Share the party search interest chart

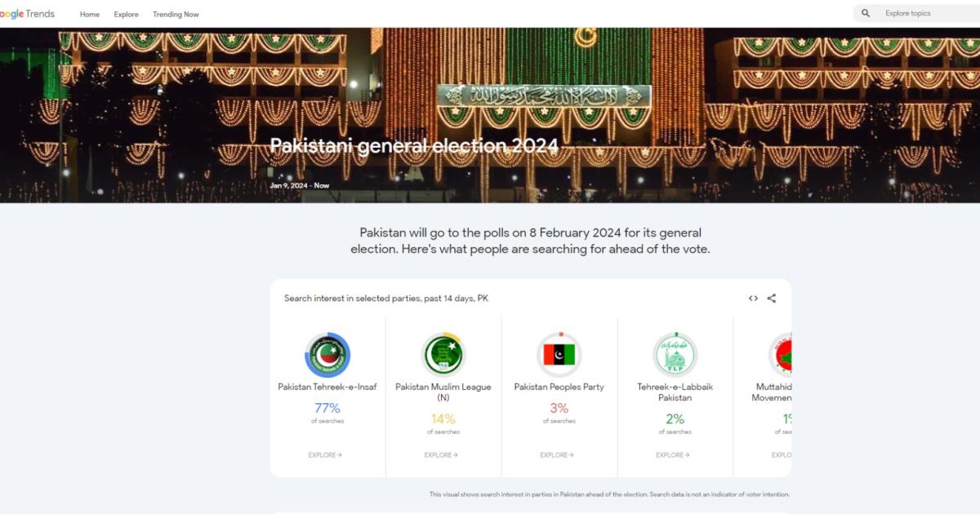pos(772,299)
